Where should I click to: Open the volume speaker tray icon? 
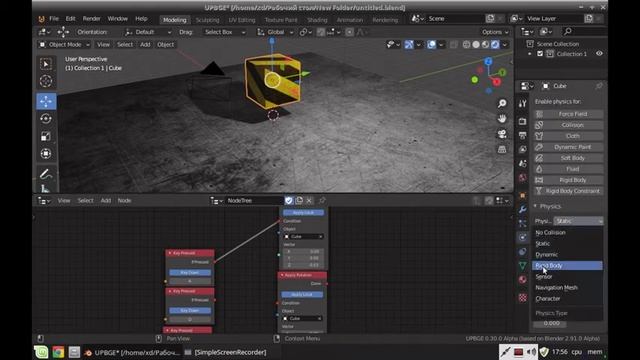pos(531,352)
